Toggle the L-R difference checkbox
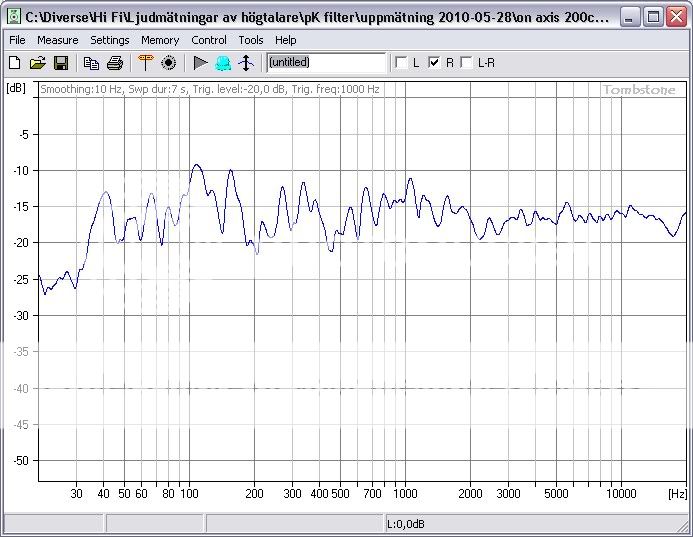 466,63
